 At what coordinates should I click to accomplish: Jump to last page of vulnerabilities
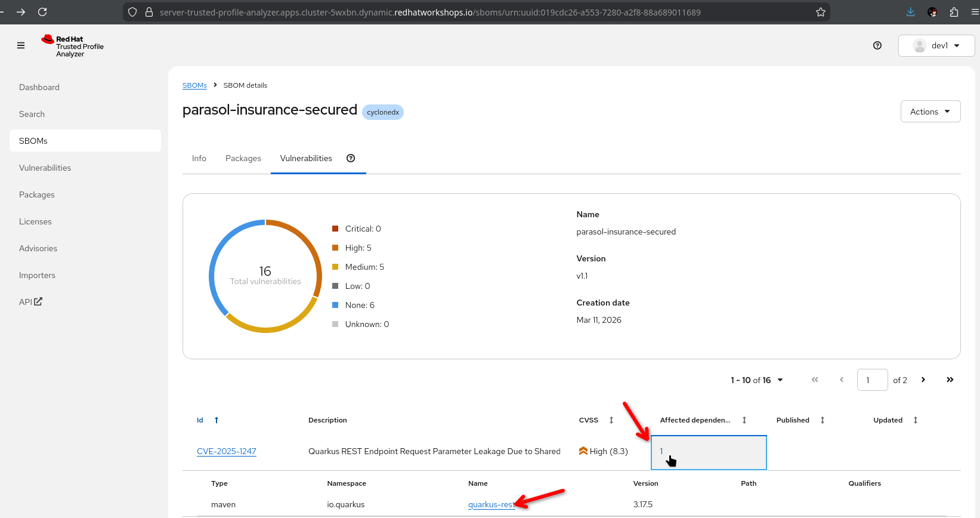coord(950,380)
